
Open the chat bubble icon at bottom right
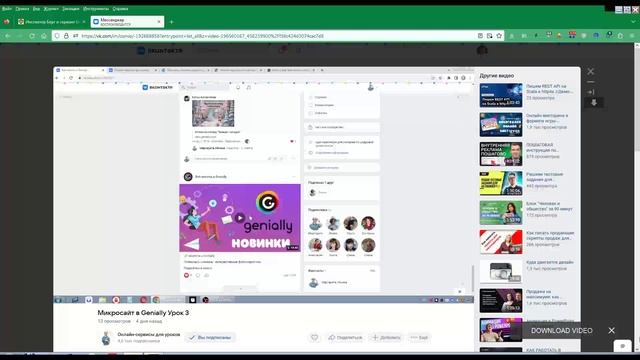pos(622,346)
